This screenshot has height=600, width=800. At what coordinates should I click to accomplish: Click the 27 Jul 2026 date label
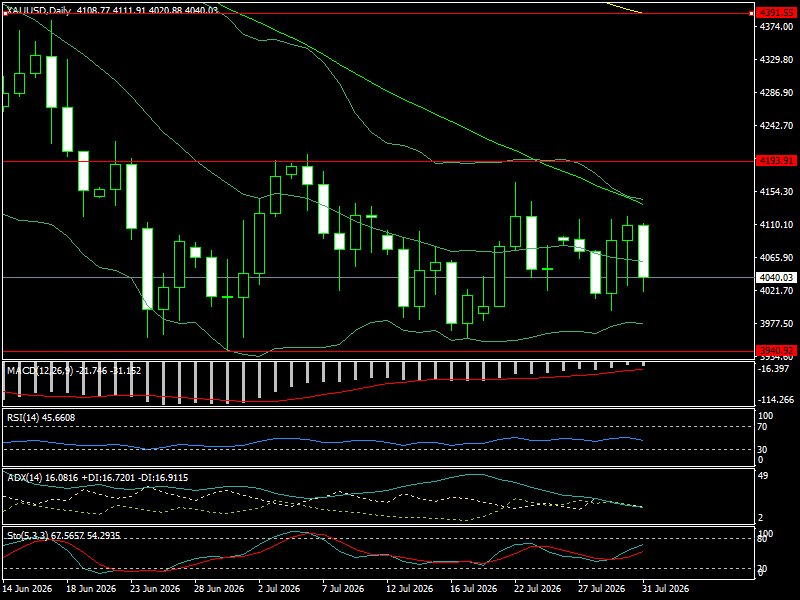[602, 589]
